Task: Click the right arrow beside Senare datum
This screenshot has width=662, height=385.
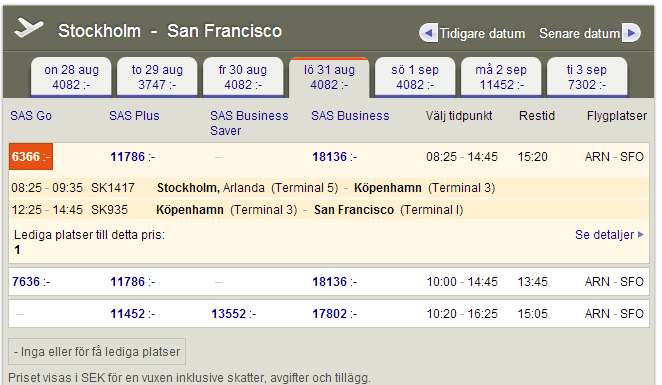Action: pos(631,33)
